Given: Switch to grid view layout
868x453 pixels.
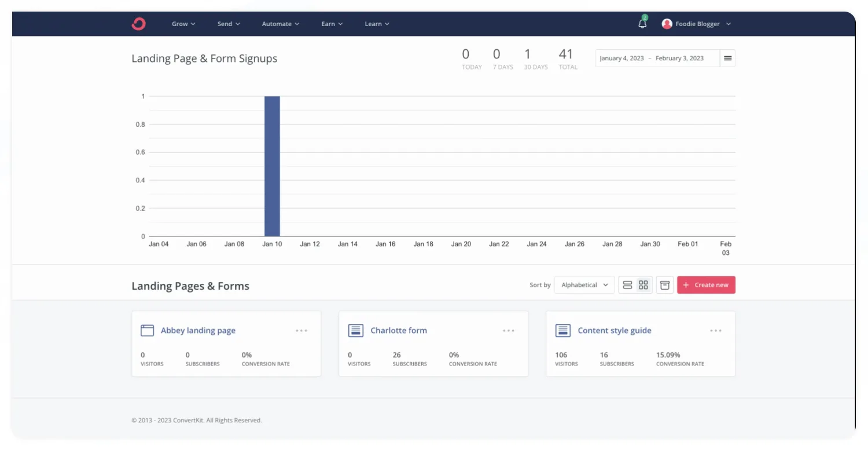Looking at the screenshot, I should pyautogui.click(x=643, y=285).
